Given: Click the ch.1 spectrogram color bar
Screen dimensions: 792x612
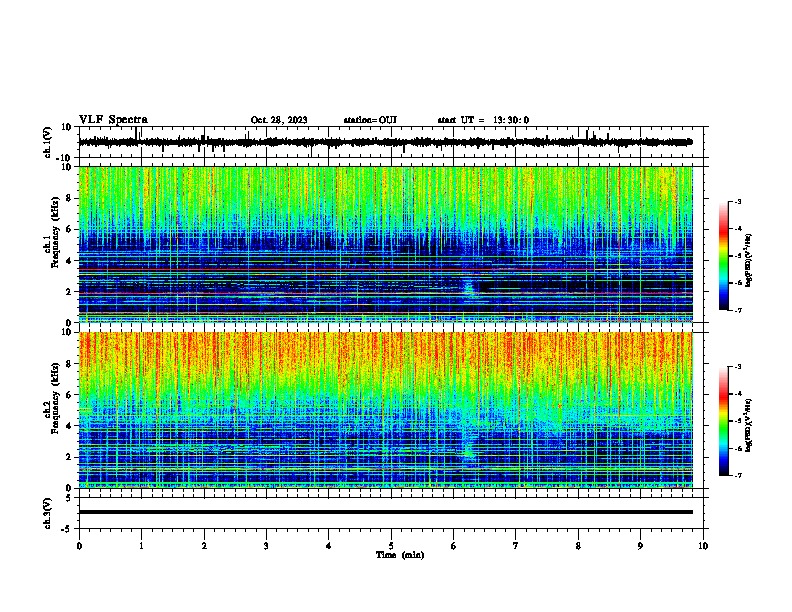Looking at the screenshot, I should [x=723, y=256].
